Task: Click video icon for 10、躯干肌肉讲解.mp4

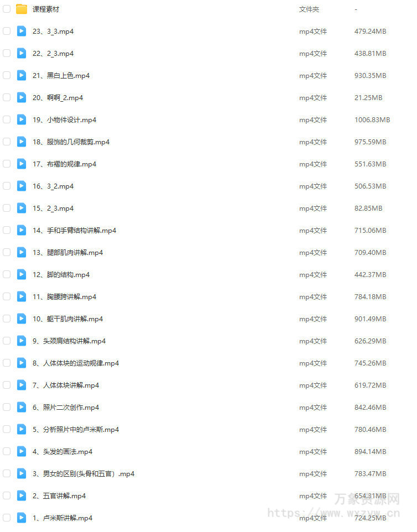Action: pos(22,319)
